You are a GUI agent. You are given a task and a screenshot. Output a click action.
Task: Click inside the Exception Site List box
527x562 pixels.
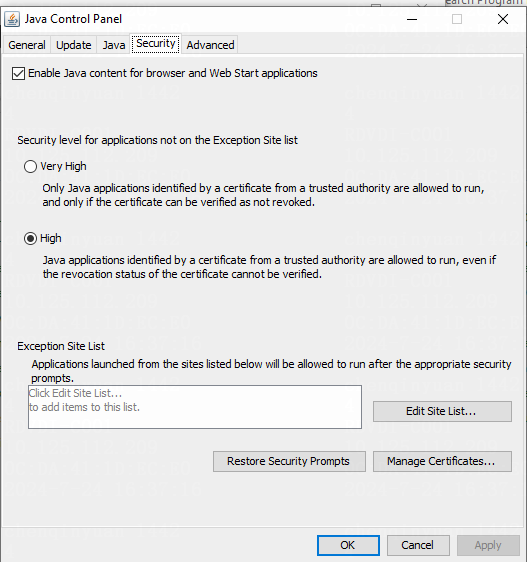(195, 407)
